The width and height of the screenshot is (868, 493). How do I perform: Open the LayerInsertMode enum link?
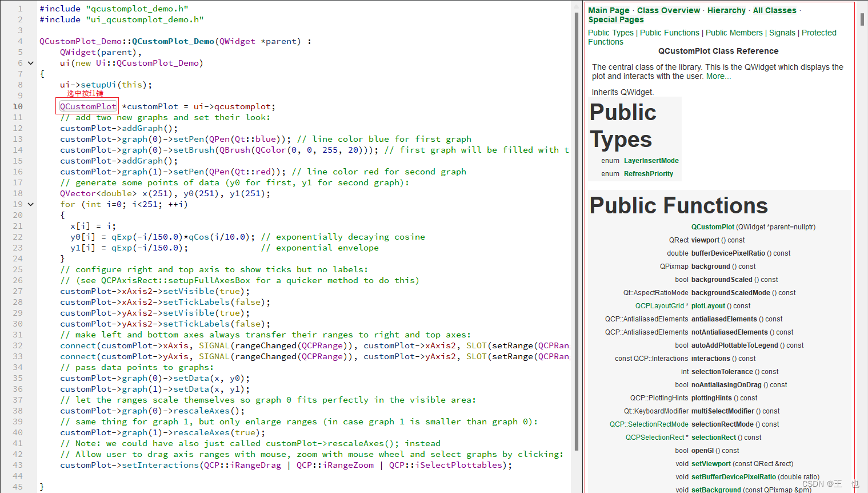tap(651, 161)
